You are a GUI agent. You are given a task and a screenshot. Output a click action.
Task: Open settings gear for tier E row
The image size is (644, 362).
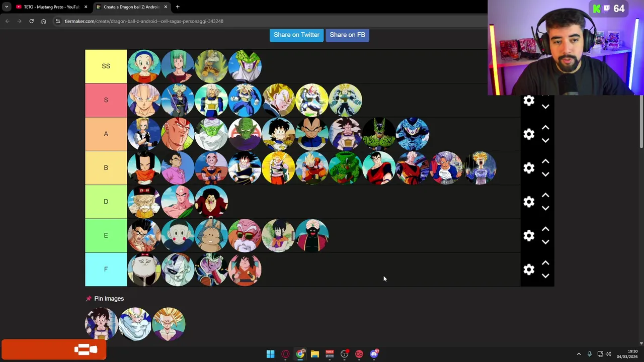click(529, 235)
